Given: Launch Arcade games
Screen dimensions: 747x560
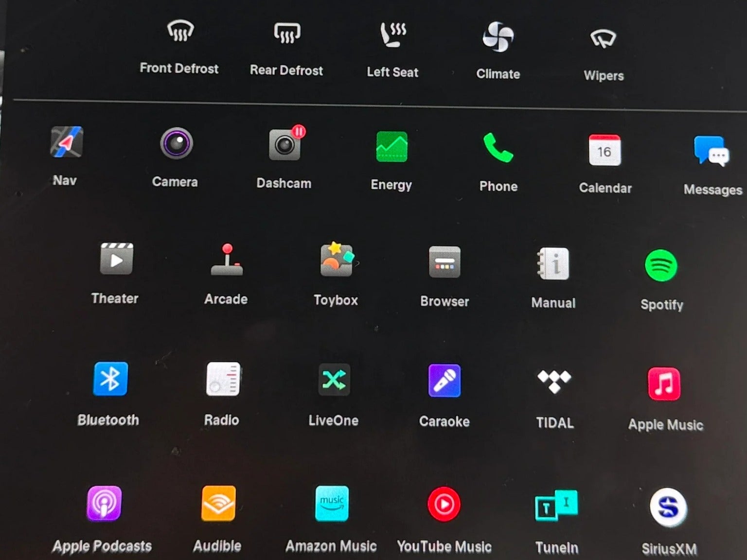Looking at the screenshot, I should tap(227, 260).
